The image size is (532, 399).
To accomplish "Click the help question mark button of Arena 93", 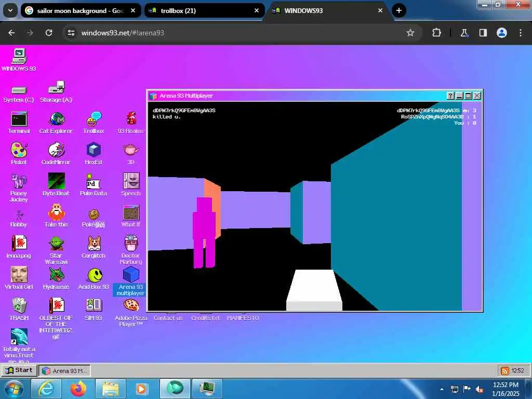I will click(x=450, y=96).
